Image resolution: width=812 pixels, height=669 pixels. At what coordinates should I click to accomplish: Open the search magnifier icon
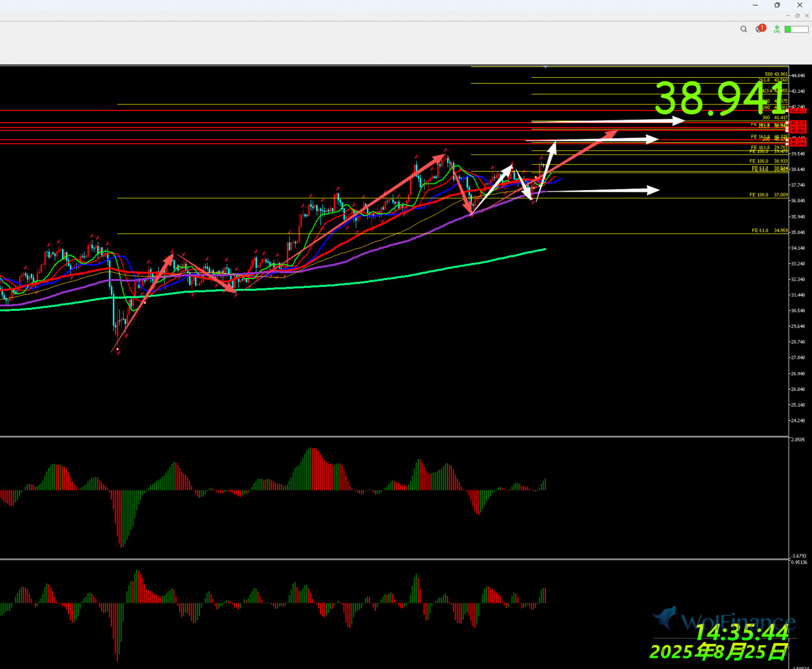(744, 29)
